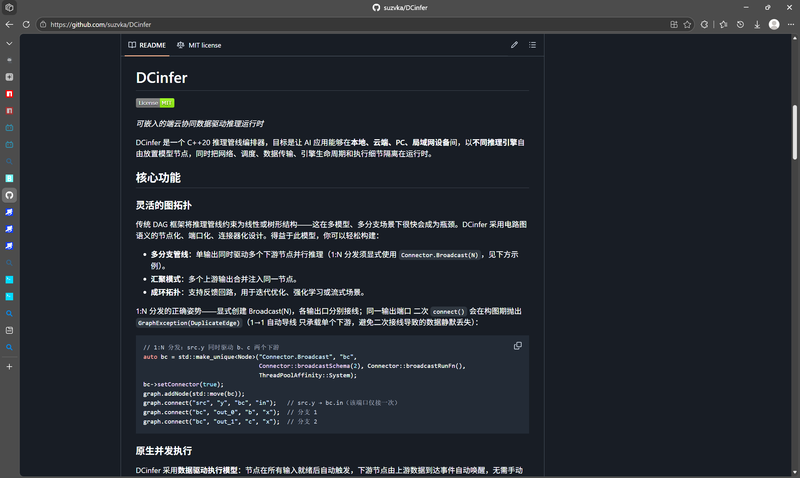
Task: Open the user profile avatar
Action: pyautogui.click(x=774, y=24)
